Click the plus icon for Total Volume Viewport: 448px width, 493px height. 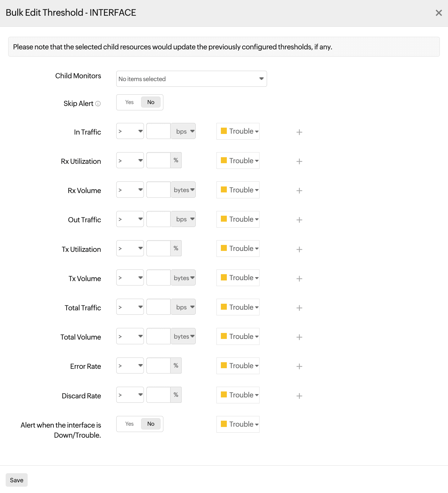click(x=299, y=337)
